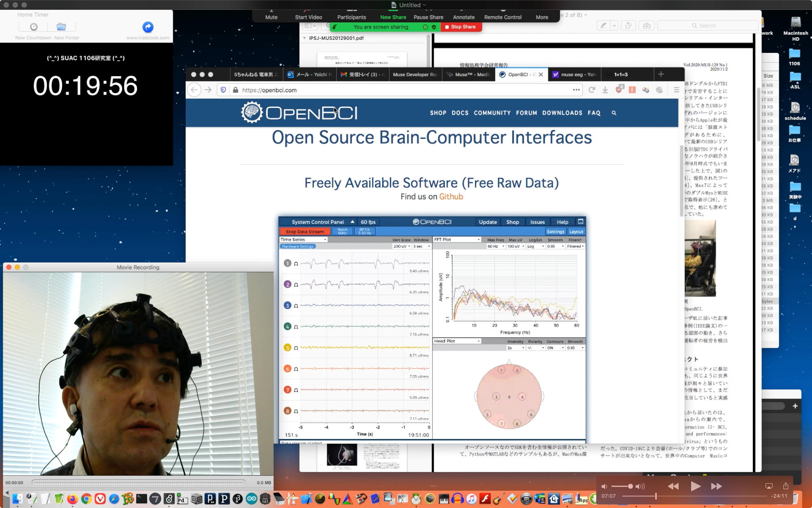The width and height of the screenshot is (812, 508).
Task: Open the Log/Lin dropdown in FFT Plot
Action: (536, 246)
